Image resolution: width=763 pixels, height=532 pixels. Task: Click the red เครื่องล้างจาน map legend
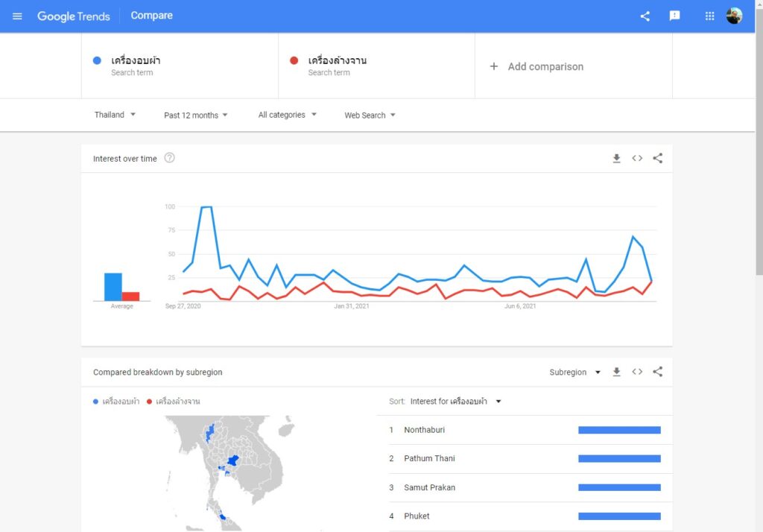[x=173, y=402]
